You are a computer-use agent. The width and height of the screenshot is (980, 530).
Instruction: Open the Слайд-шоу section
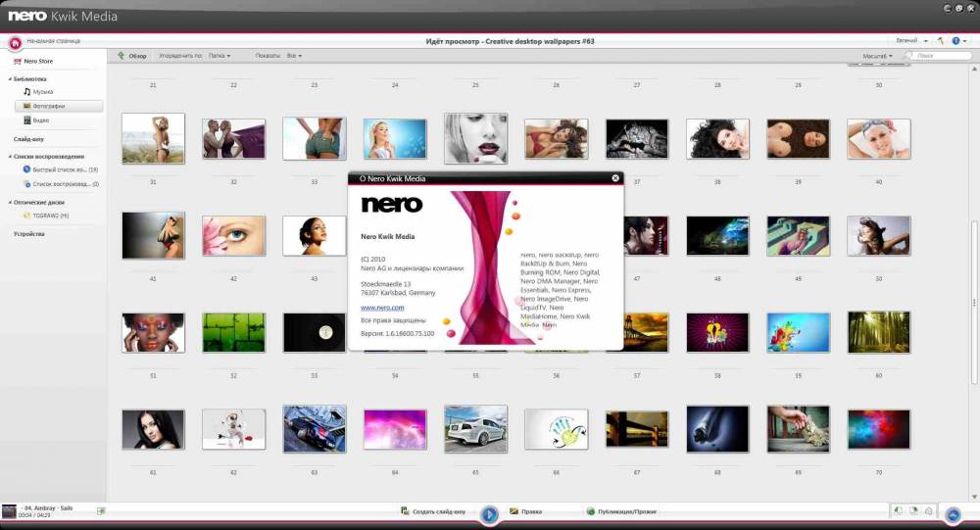(x=28, y=139)
